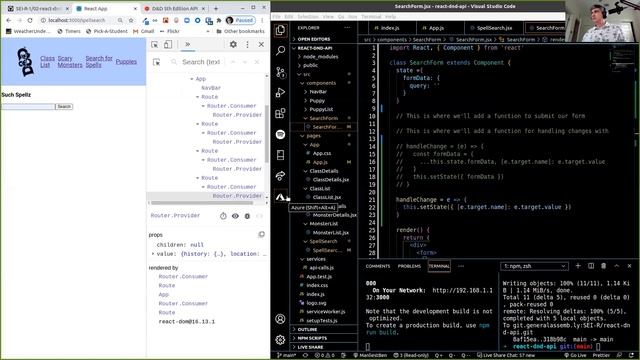Click the Explorer more actions ellipsis
Viewport: 640px width, 360px height.
click(347, 28)
